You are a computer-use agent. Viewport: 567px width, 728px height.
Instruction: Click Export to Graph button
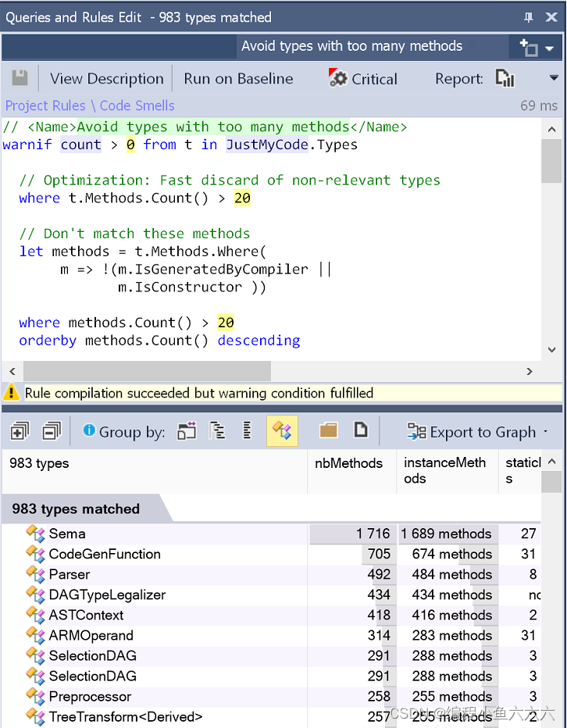(471, 432)
